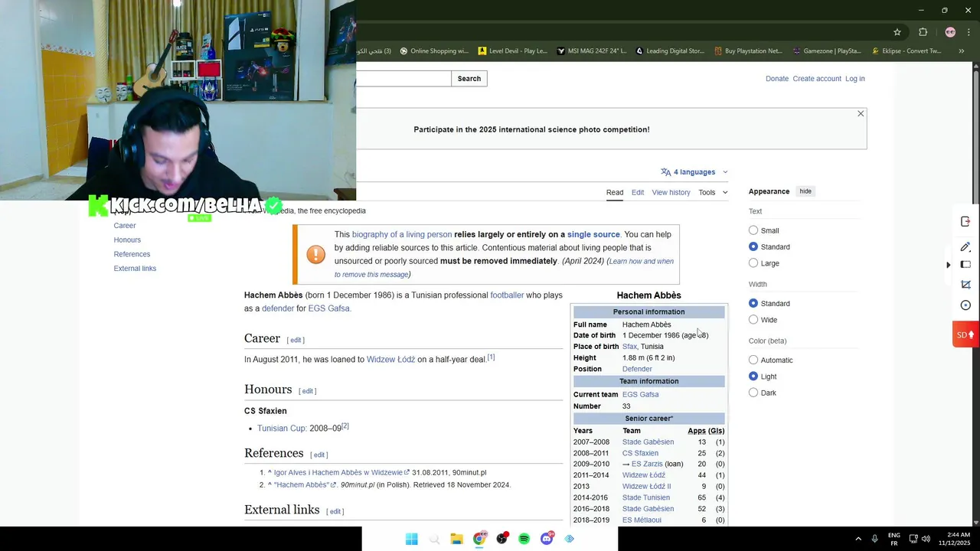Click the red SD upload button
Screen dimensions: 980x551
point(965,334)
